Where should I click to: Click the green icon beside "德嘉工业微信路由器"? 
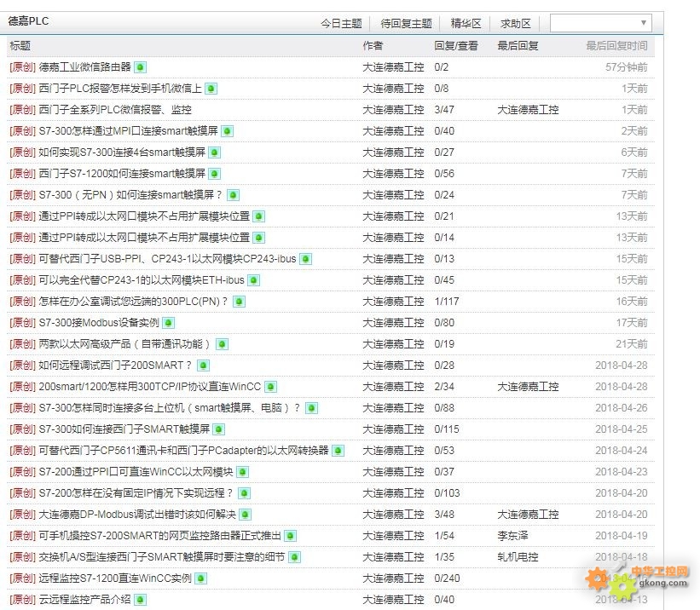(140, 67)
